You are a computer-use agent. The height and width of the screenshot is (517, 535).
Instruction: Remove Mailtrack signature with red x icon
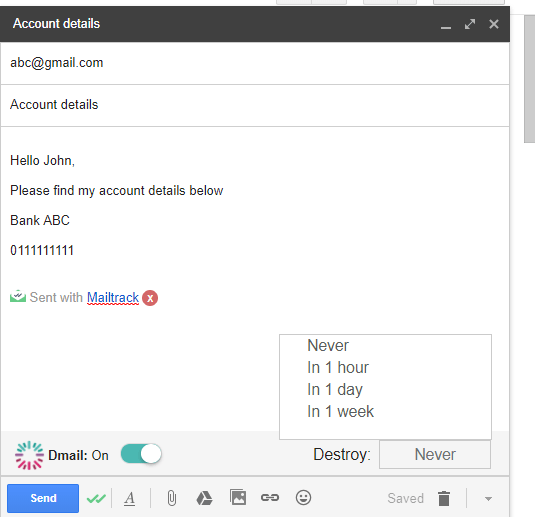pyautogui.click(x=150, y=298)
